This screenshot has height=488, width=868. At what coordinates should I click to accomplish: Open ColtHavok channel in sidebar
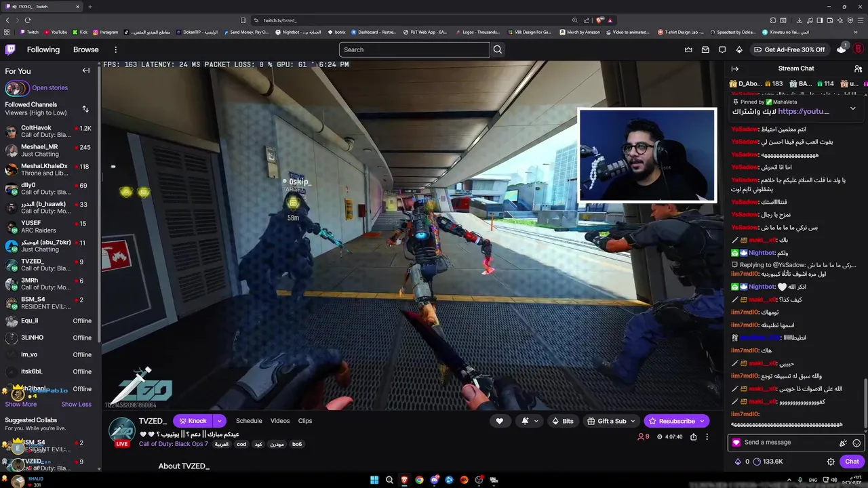[x=51, y=131]
